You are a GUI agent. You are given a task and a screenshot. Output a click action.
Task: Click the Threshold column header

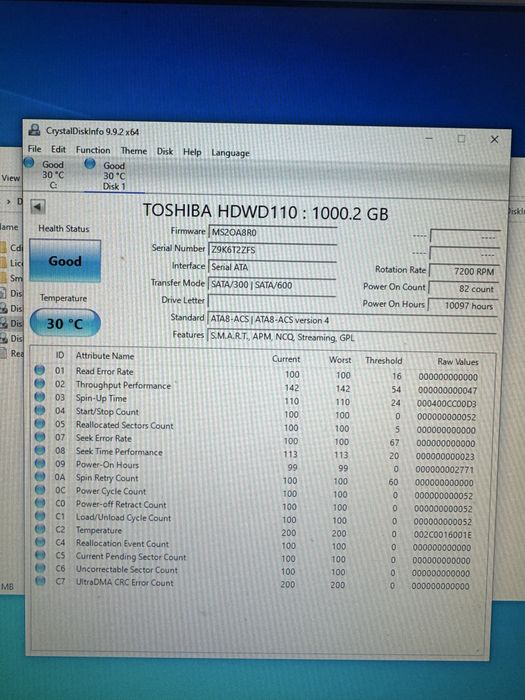pyautogui.click(x=384, y=361)
